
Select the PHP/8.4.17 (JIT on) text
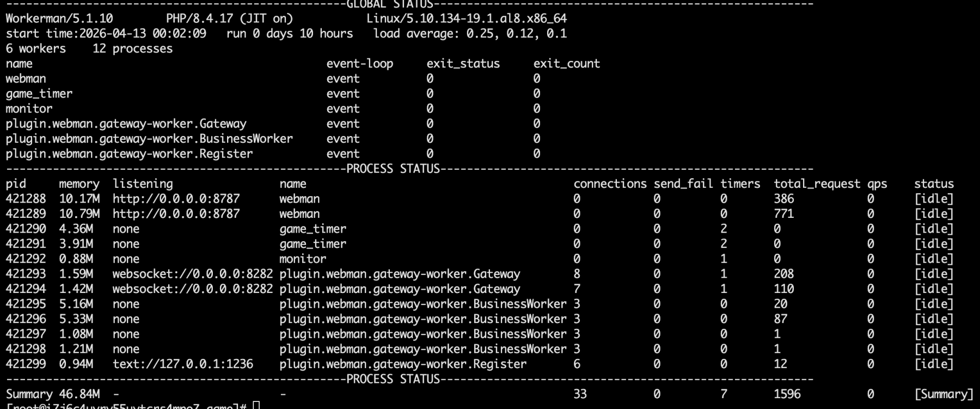[x=229, y=19]
